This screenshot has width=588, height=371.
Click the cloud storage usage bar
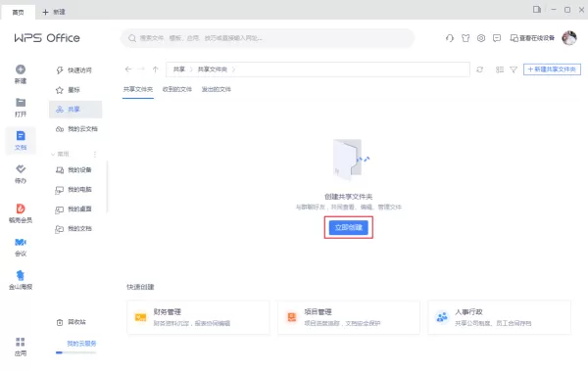75,352
